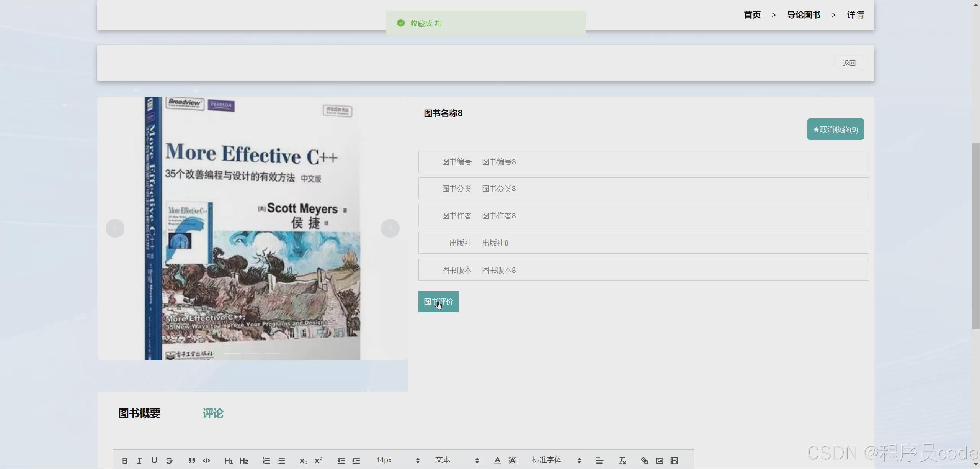Click the insert link icon
The width and height of the screenshot is (980, 469).
click(645, 461)
